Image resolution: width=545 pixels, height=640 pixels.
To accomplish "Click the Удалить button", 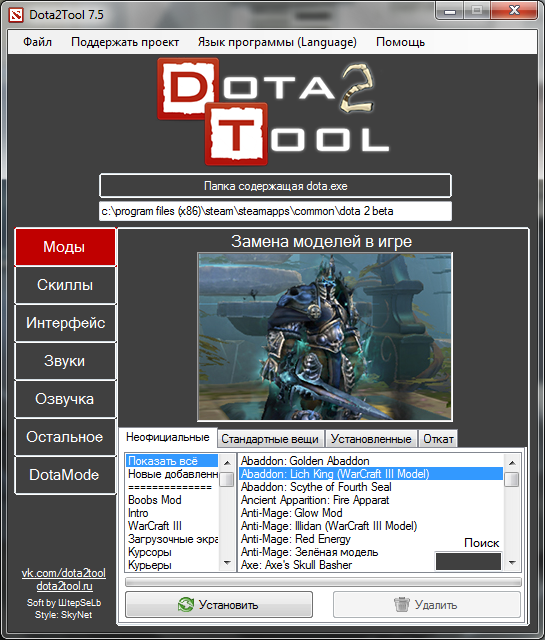I will [427, 604].
